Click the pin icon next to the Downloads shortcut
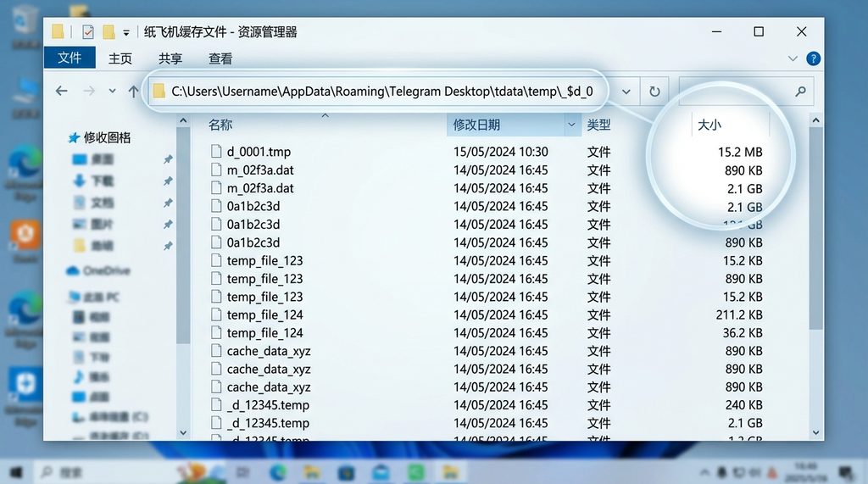The width and height of the screenshot is (868, 484). tap(168, 181)
